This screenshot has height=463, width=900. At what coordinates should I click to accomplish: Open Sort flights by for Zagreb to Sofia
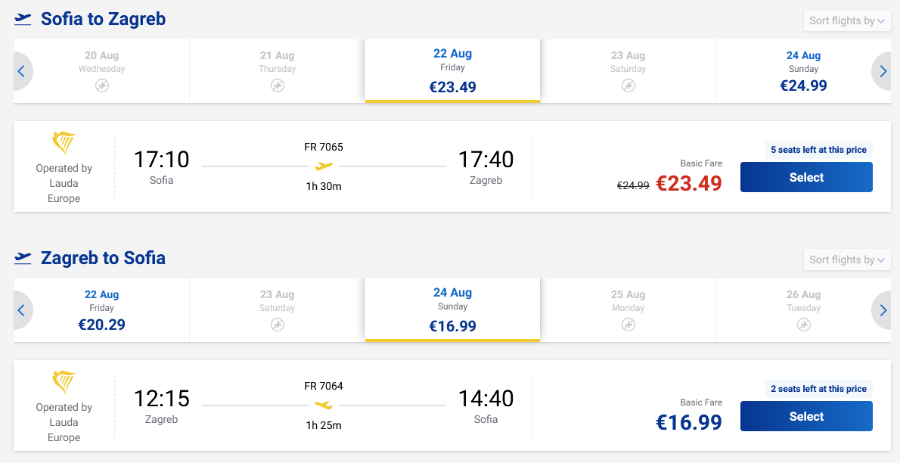[x=847, y=260]
